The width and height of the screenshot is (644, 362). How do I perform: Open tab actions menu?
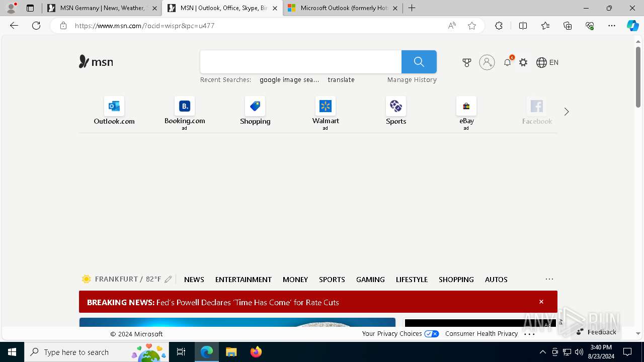tap(30, 8)
